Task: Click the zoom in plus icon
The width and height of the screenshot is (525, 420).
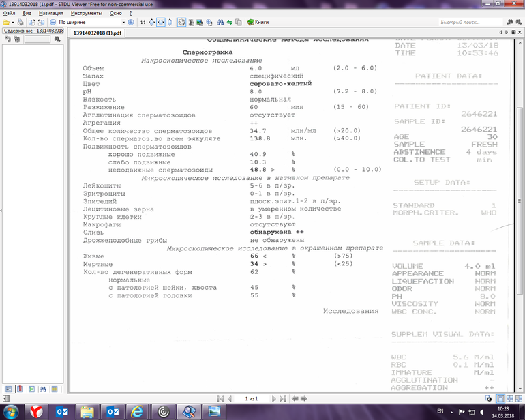Action: click(x=131, y=22)
